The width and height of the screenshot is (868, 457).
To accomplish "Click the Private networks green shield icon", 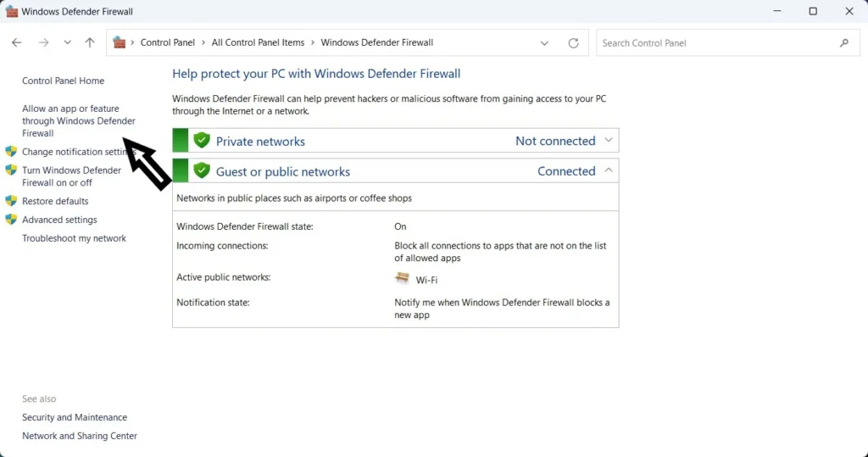I will click(x=202, y=140).
